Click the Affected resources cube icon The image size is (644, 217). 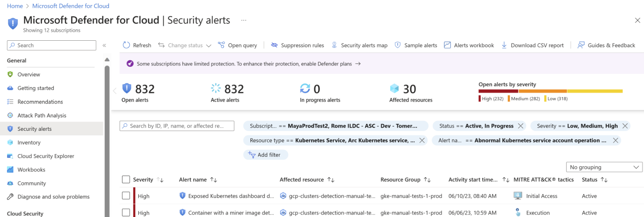(x=394, y=88)
